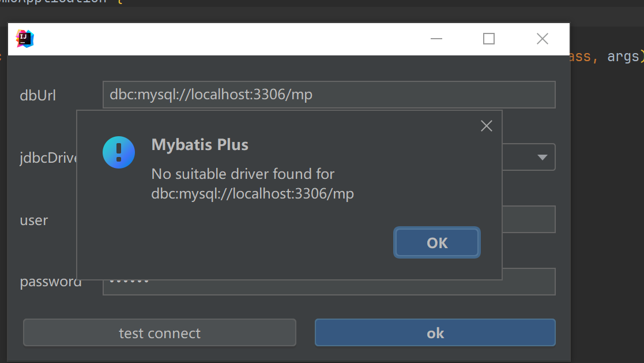Image resolution: width=644 pixels, height=363 pixels.
Task: Expand the driver combo box arrow
Action: click(541, 157)
